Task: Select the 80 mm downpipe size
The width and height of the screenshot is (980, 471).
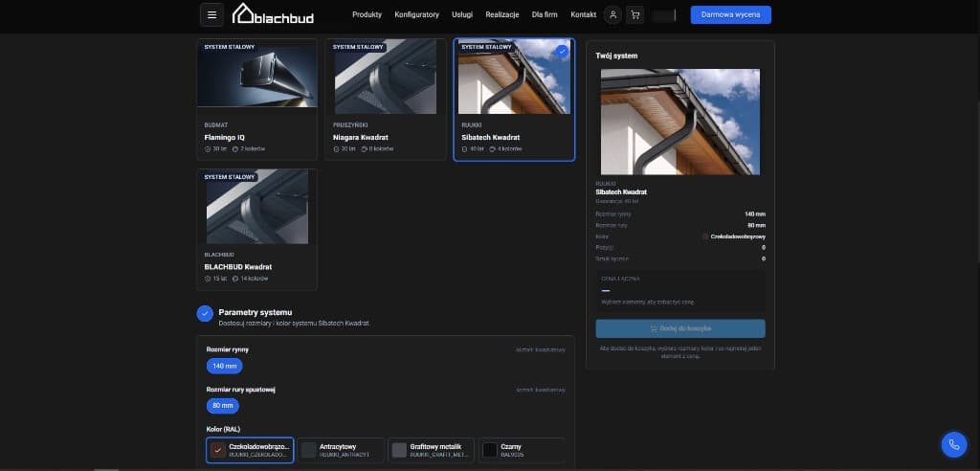Action: (222, 406)
